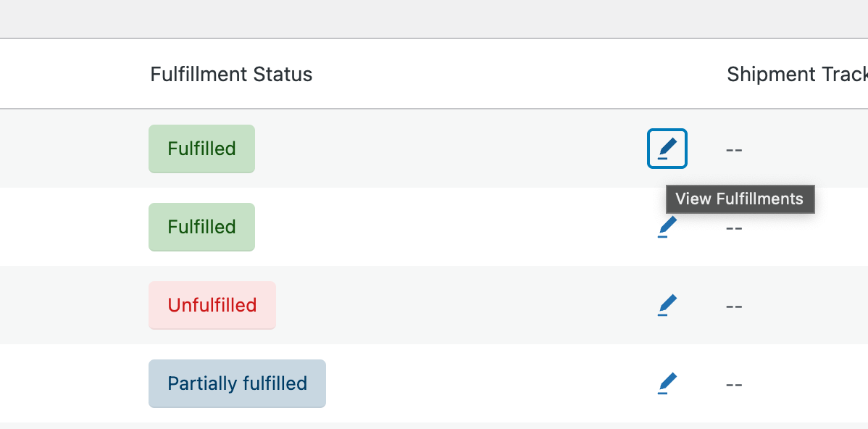Edit fulfillment of the Partially fulfilled order

click(667, 383)
